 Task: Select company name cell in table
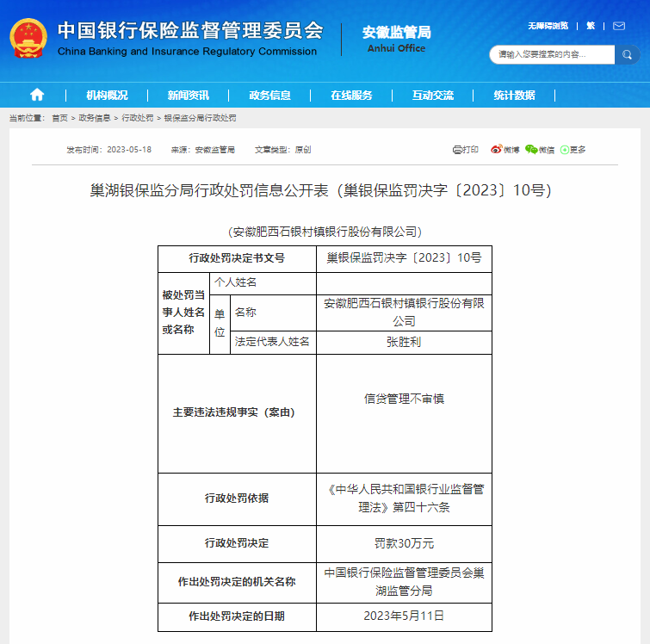404,313
